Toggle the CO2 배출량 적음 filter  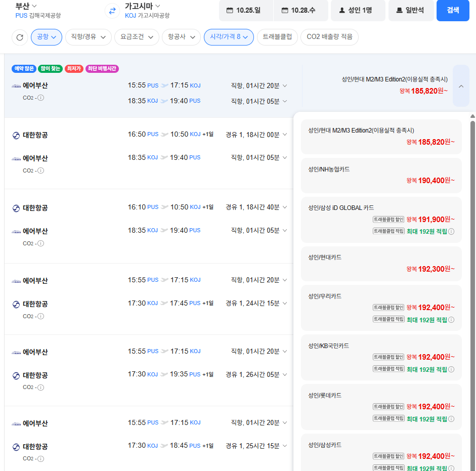(x=329, y=37)
